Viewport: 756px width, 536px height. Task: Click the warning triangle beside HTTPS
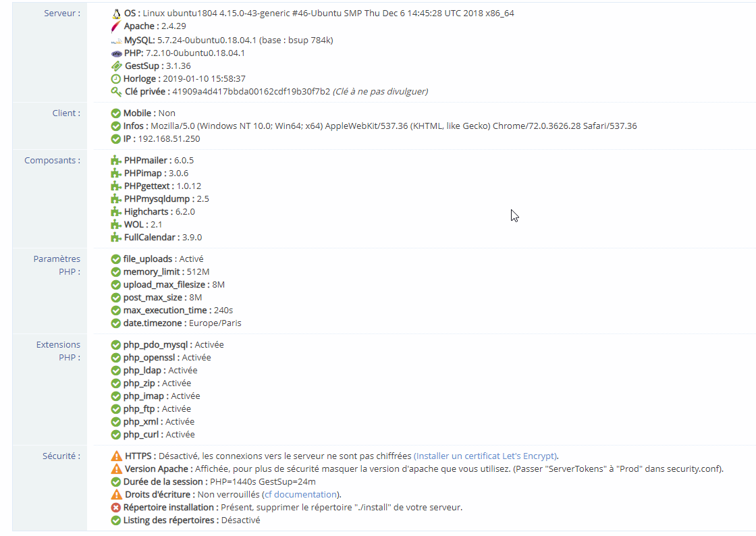[115, 456]
